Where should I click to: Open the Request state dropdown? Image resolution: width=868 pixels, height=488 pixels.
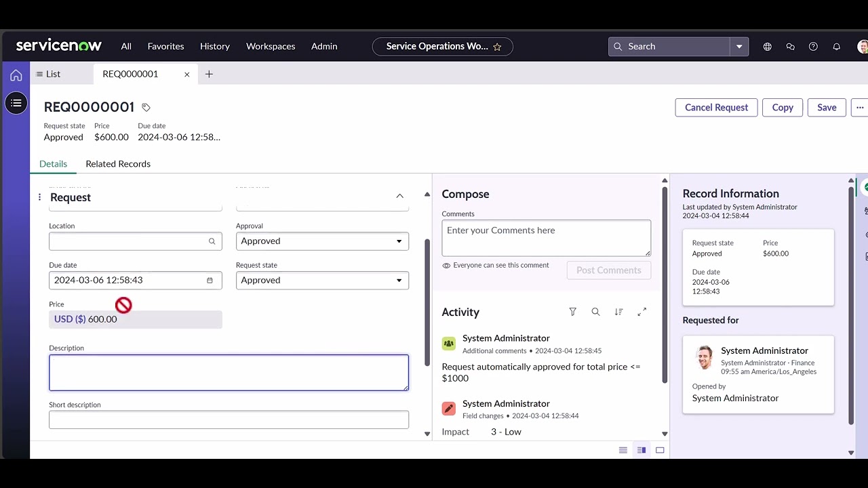pos(322,281)
